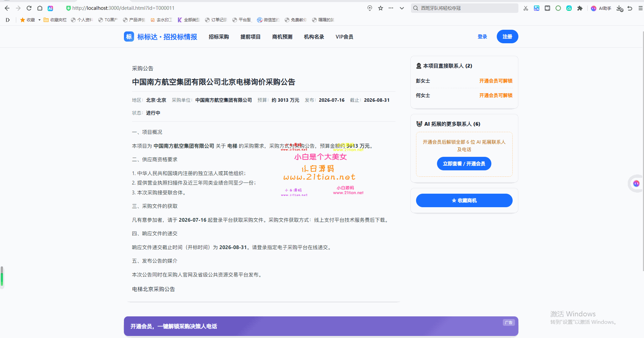Go back to the previous page
Screen dimensions: 644x338
[7, 8]
